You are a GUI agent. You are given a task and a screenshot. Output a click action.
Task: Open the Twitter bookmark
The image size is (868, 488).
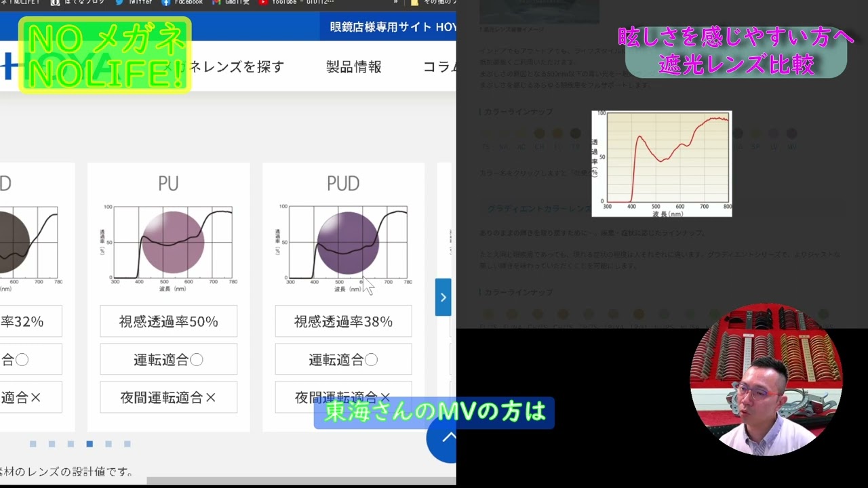tap(133, 2)
